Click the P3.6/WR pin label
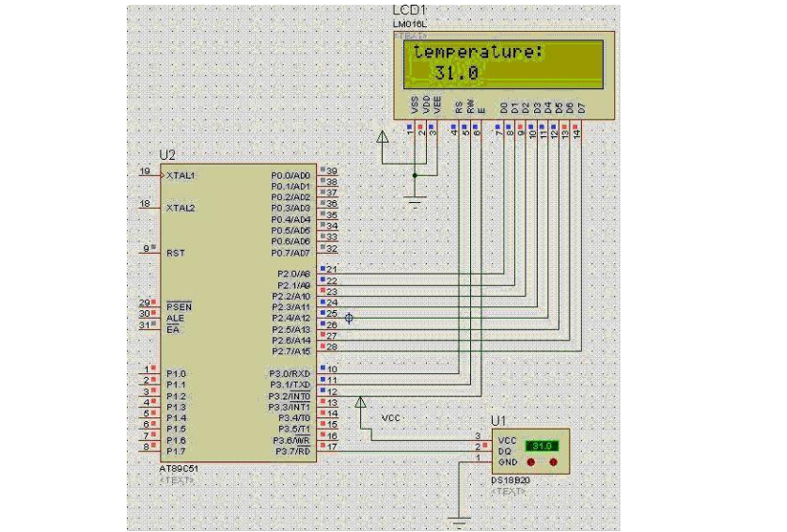Image resolution: width=787 pixels, height=532 pixels. pyautogui.click(x=292, y=441)
